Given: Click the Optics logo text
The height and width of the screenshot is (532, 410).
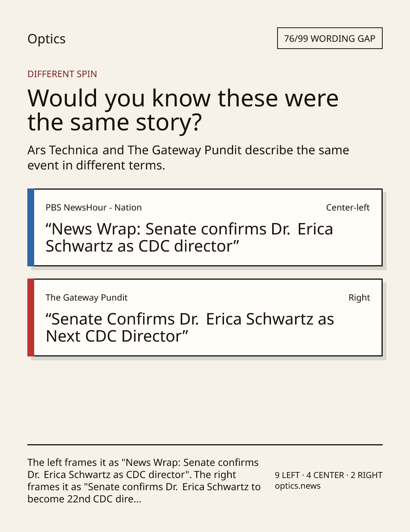Looking at the screenshot, I should (x=46, y=39).
